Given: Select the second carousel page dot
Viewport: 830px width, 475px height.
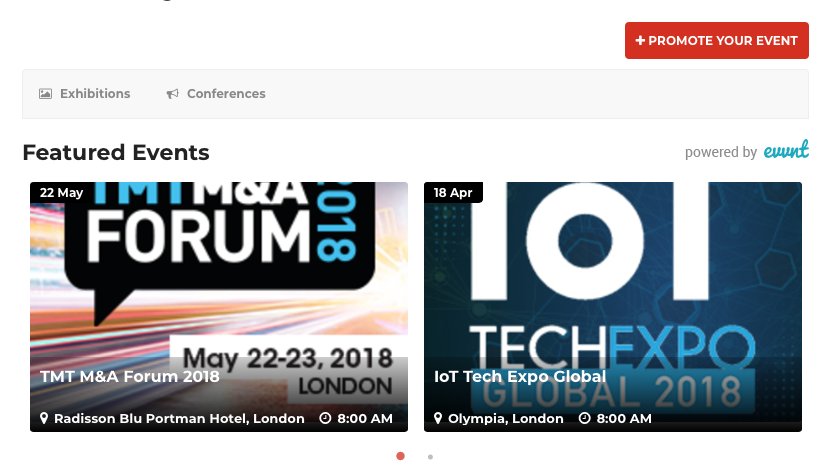Looking at the screenshot, I should coord(430,456).
